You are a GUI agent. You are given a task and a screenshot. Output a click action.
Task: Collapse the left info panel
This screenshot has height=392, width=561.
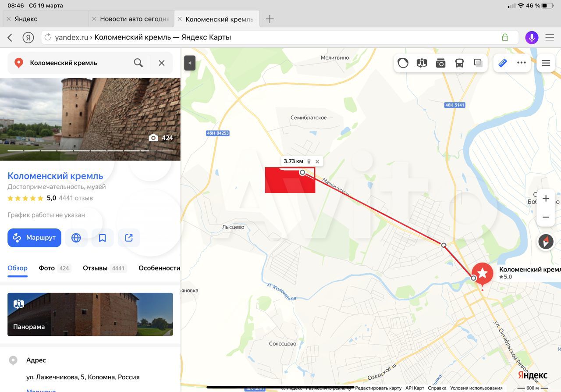click(190, 63)
